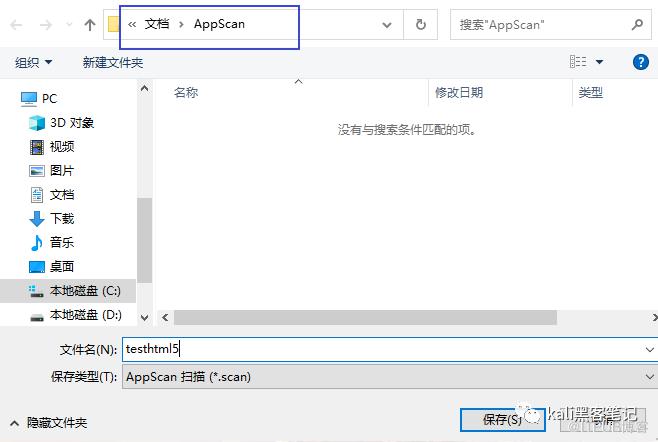The height and width of the screenshot is (442, 658).
Task: Click the search magnifier icon
Action: pyautogui.click(x=637, y=25)
